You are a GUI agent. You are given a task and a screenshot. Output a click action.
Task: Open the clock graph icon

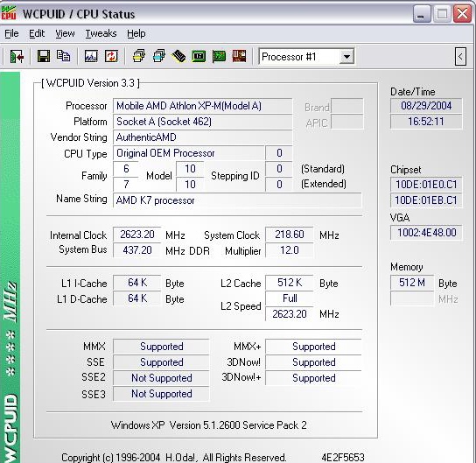pyautogui.click(x=91, y=57)
